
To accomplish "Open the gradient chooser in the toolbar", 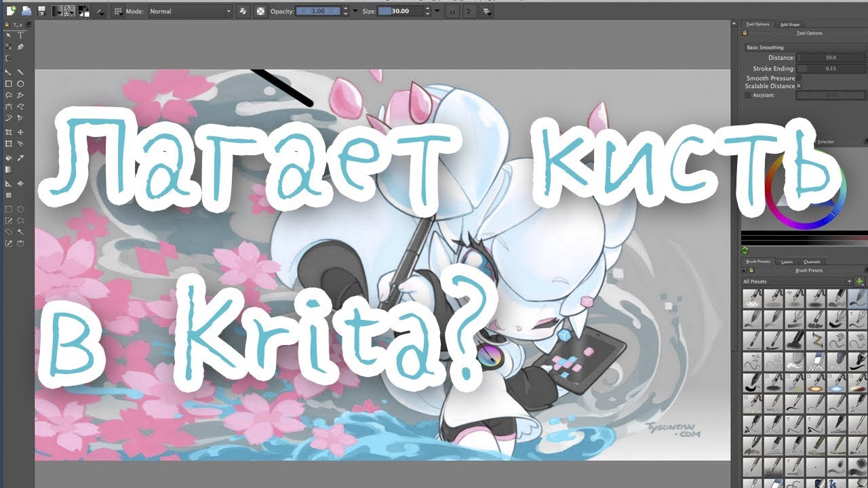I will pos(57,11).
